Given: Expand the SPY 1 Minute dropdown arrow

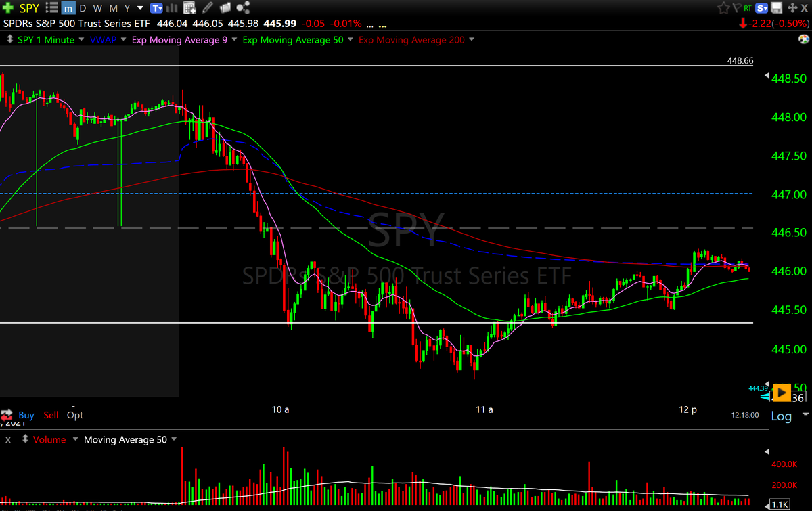Looking at the screenshot, I should pyautogui.click(x=81, y=40).
